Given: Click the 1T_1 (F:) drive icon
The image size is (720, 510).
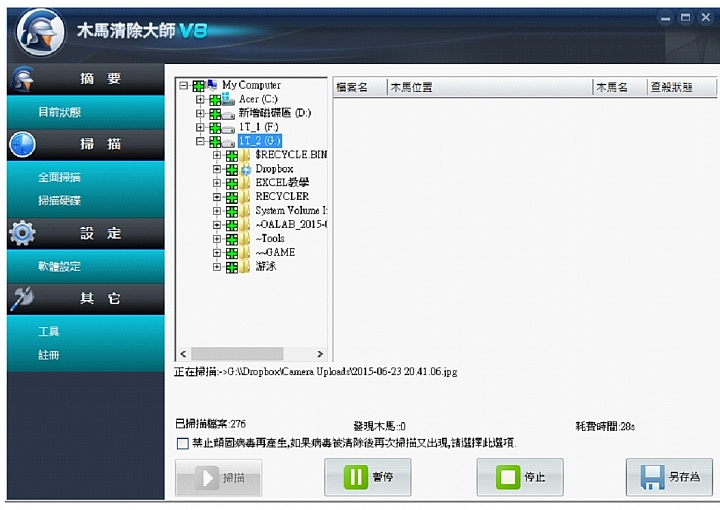Looking at the screenshot, I should tap(228, 128).
